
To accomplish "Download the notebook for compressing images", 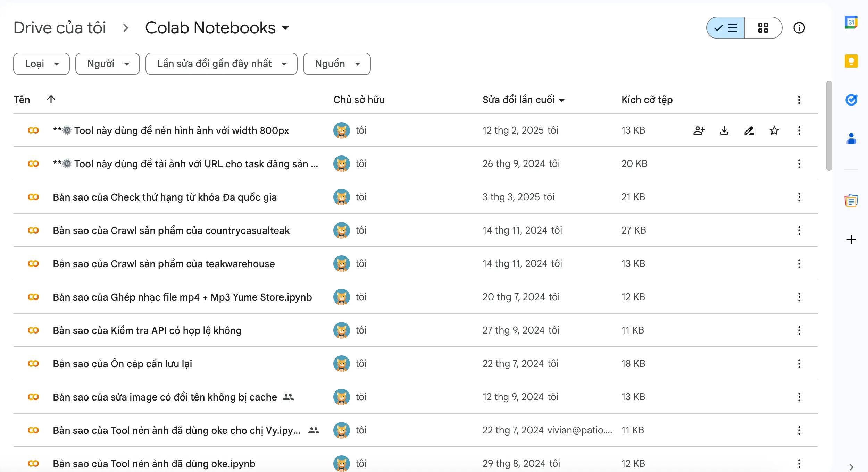I will [x=724, y=130].
